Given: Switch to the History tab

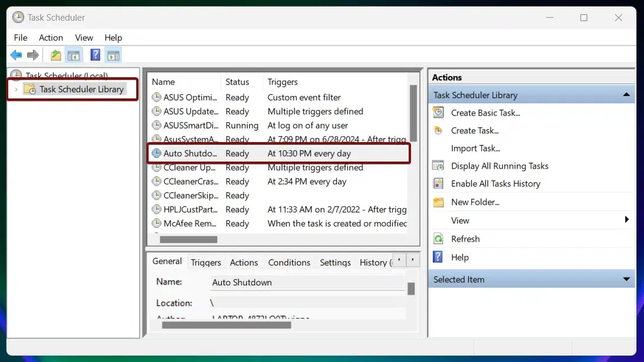Looking at the screenshot, I should [375, 262].
